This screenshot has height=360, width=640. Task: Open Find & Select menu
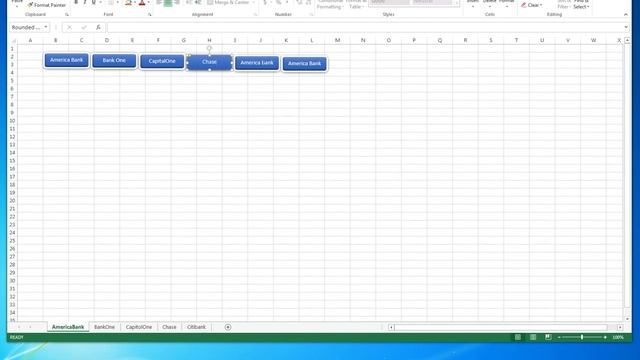coord(581,4)
